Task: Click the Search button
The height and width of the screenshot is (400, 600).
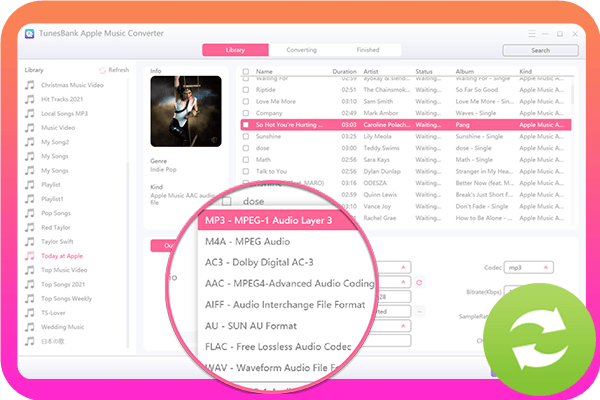Action: tap(540, 50)
